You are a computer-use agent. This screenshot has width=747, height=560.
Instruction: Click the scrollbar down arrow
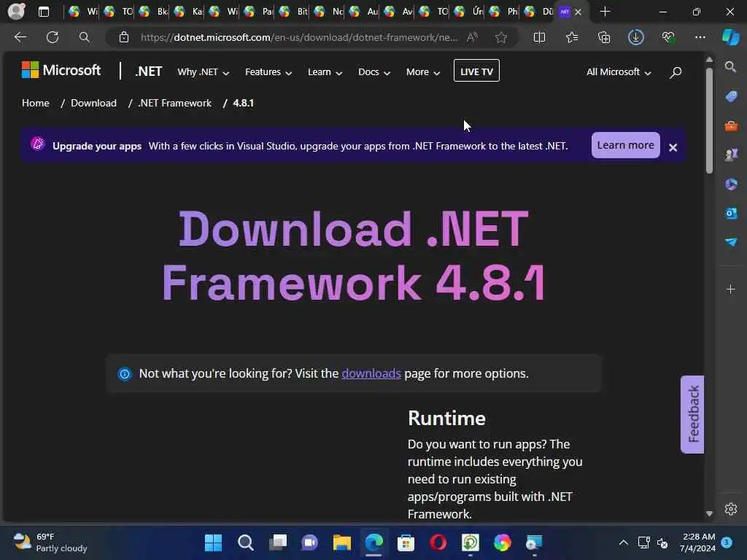click(x=709, y=513)
